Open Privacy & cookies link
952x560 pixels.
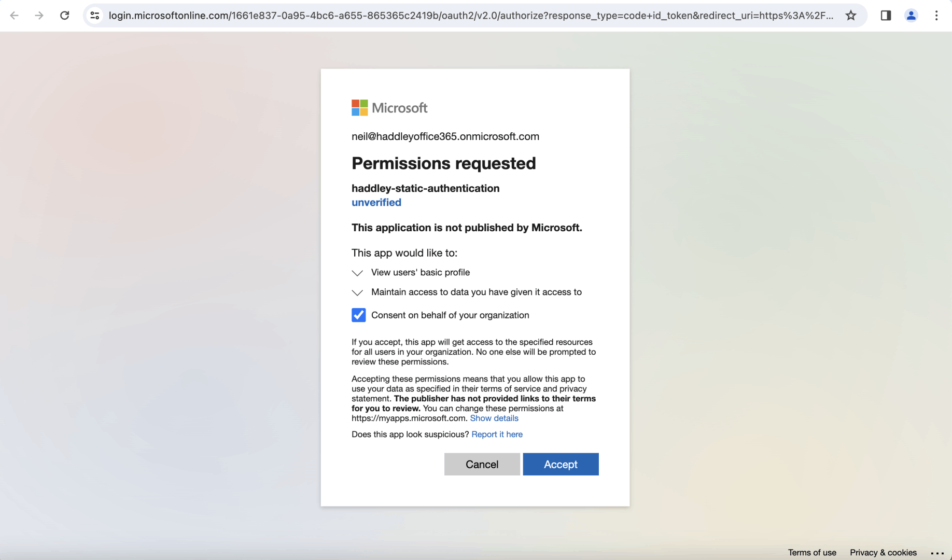tap(883, 553)
